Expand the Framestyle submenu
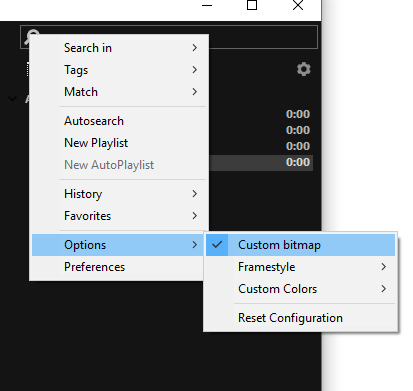The image size is (413, 391). coord(300,267)
